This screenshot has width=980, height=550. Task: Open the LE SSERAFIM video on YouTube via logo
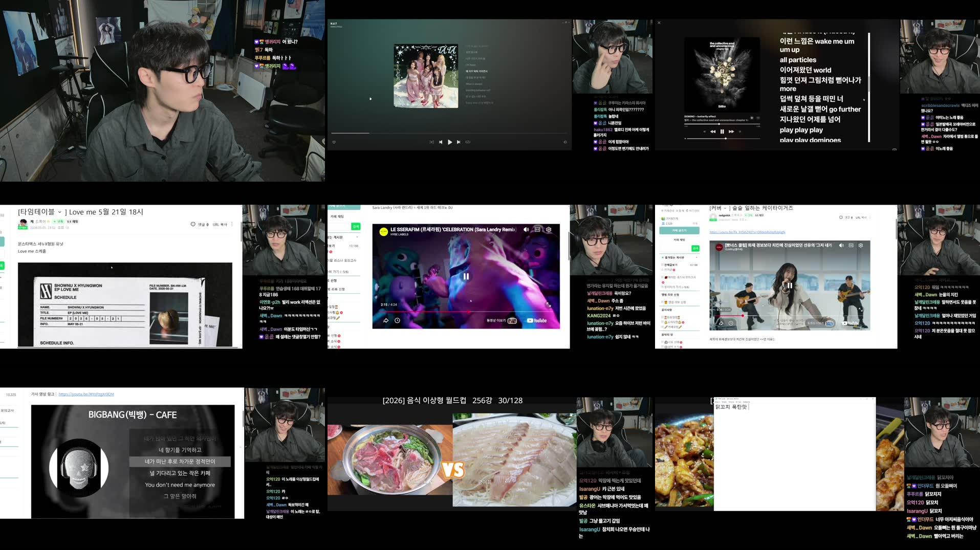[x=537, y=321]
